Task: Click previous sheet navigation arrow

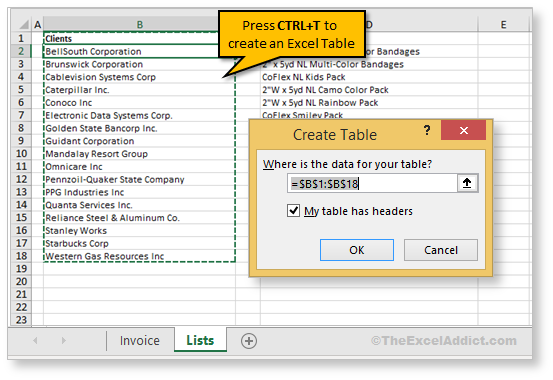Action: point(35,340)
